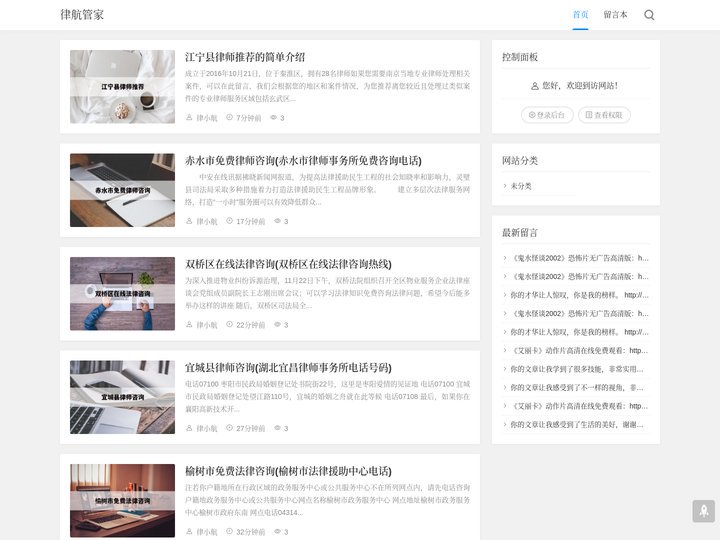The height and width of the screenshot is (540, 720).
Task: Click the 律航管家 site logo
Action: (82, 15)
